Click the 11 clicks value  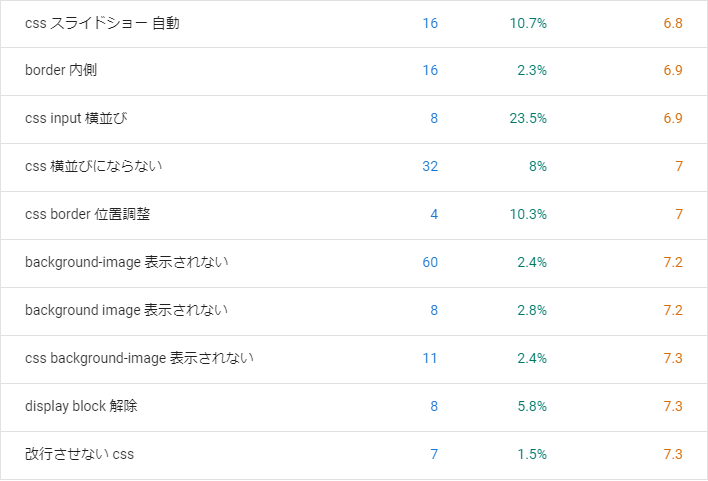click(430, 359)
